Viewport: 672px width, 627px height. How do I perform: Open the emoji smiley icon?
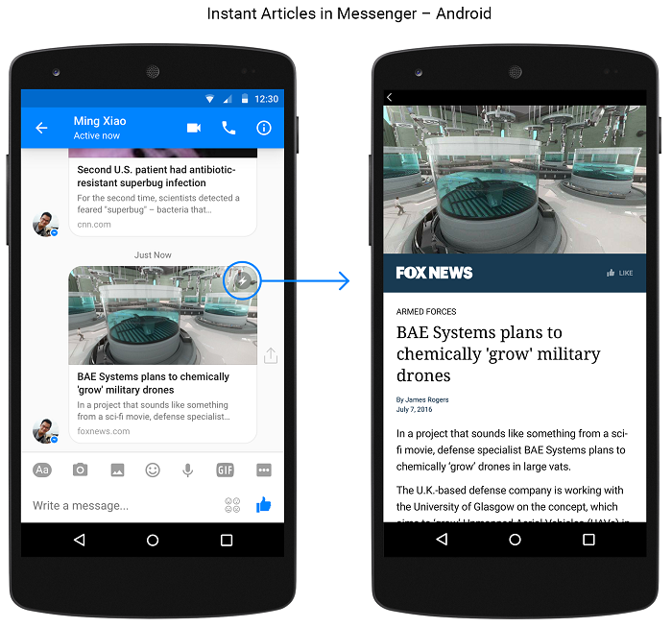click(153, 470)
